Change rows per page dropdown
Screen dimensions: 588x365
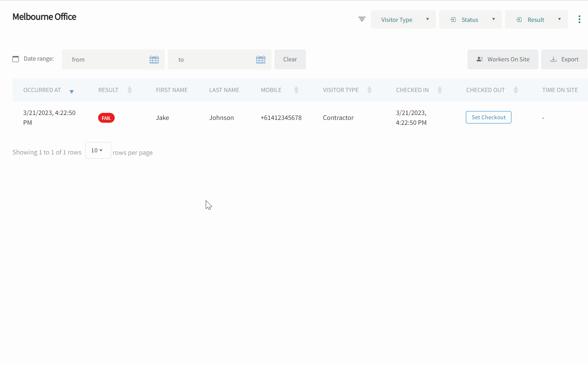(98, 151)
